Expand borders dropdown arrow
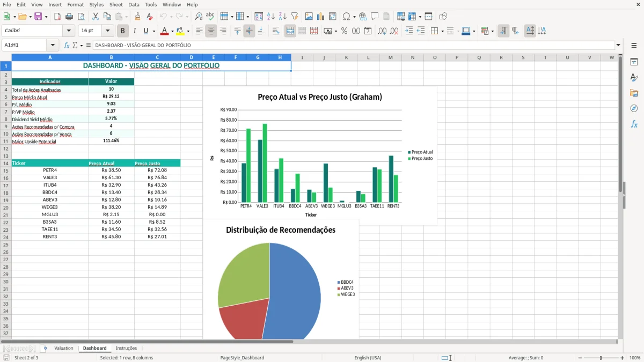Screen dimensions: 644x362 coord(442,32)
